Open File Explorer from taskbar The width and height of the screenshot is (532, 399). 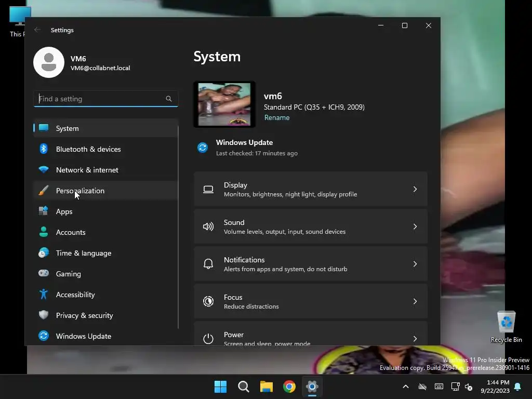[x=267, y=387]
